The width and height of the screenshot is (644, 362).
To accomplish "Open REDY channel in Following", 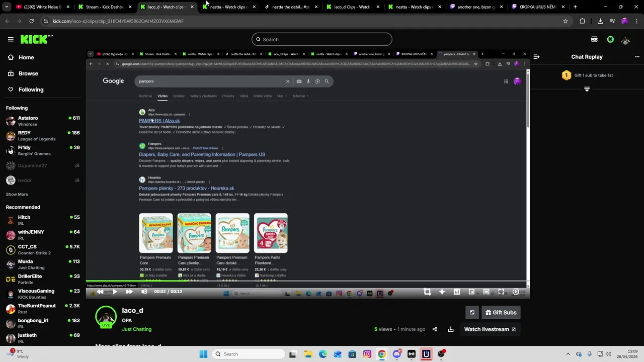I will [43, 136].
